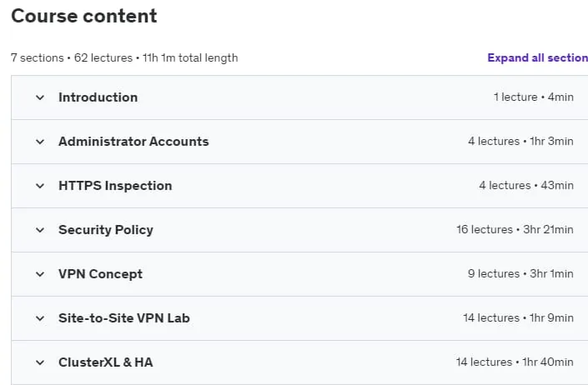Expand Administrator Accounts using its chevron arrow

pyautogui.click(x=40, y=142)
